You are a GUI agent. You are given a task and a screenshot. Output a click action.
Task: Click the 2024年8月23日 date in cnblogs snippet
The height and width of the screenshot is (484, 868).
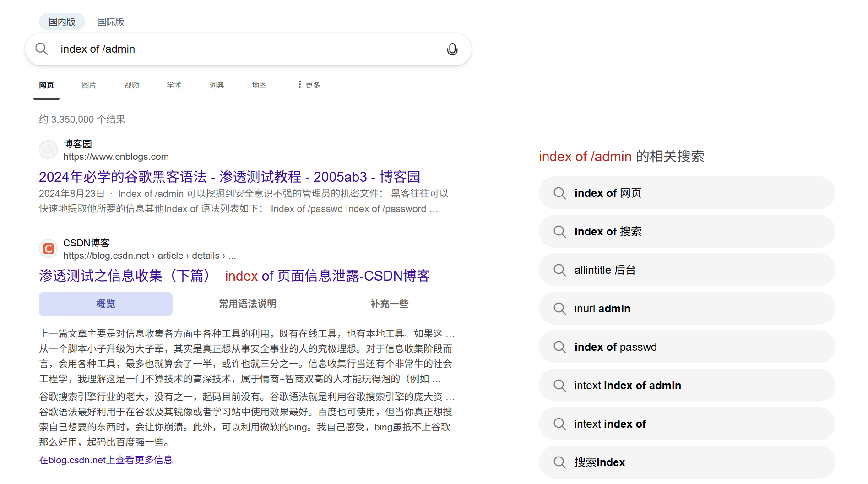[x=72, y=194]
